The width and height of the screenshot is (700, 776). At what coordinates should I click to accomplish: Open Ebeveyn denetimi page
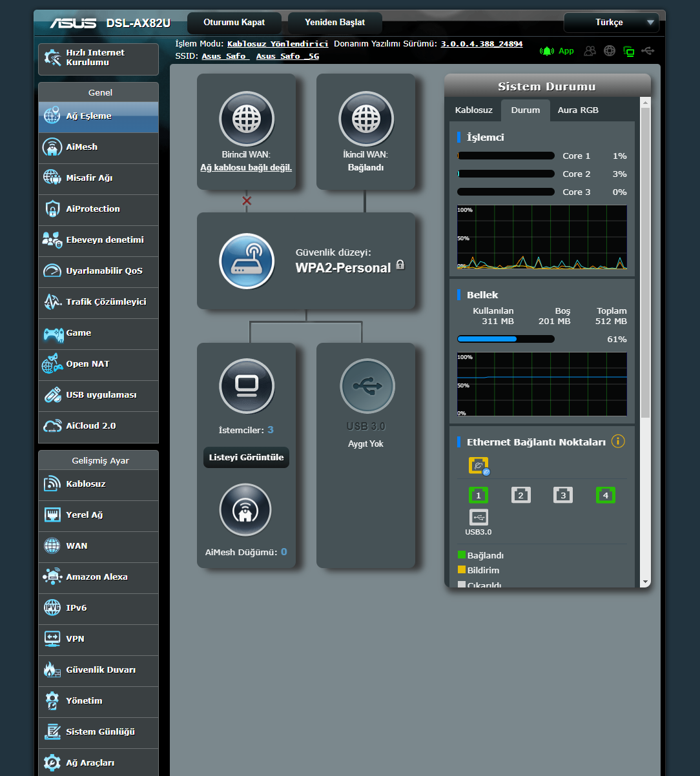98,241
